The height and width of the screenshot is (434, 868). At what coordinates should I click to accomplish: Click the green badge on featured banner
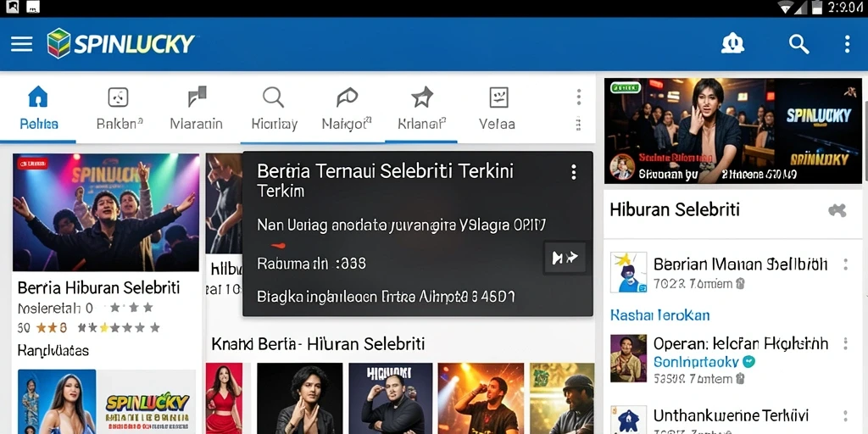pos(625,87)
